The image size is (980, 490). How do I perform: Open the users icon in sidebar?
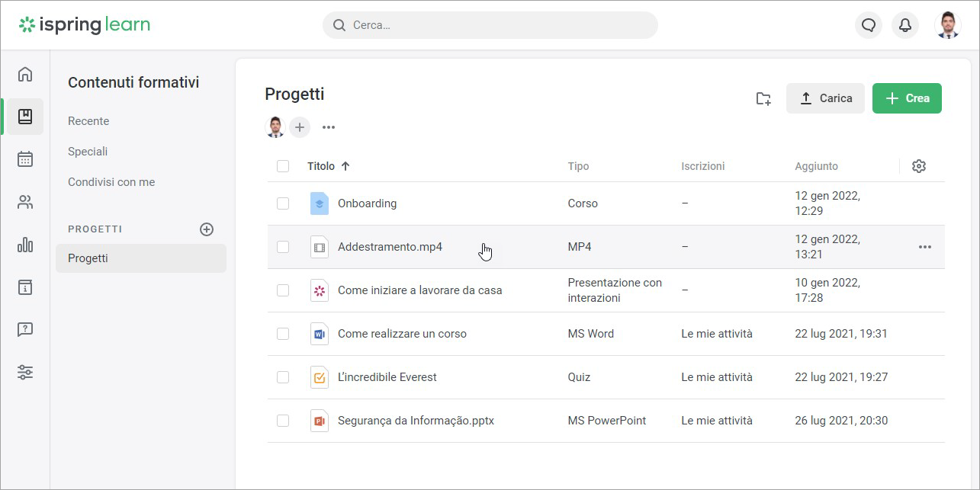click(25, 202)
